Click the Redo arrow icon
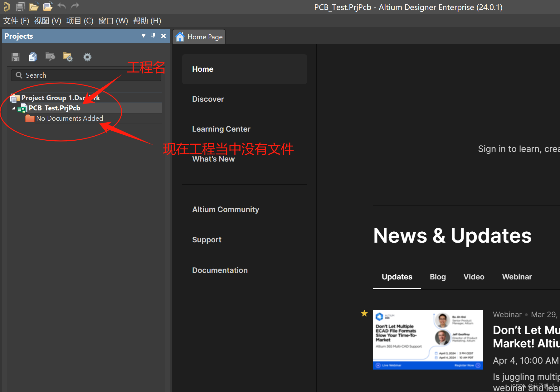This screenshot has height=392, width=560. [x=75, y=6]
